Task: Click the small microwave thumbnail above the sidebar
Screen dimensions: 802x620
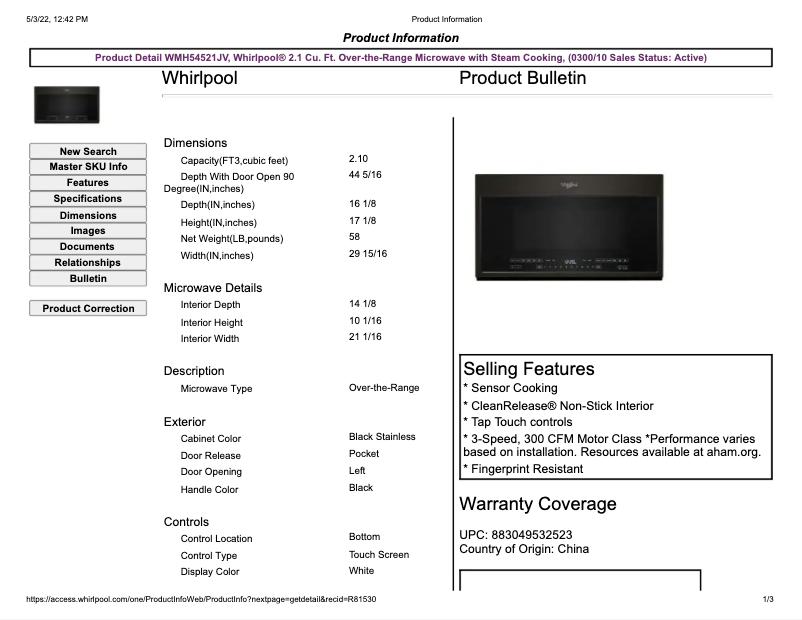Action: (67, 105)
